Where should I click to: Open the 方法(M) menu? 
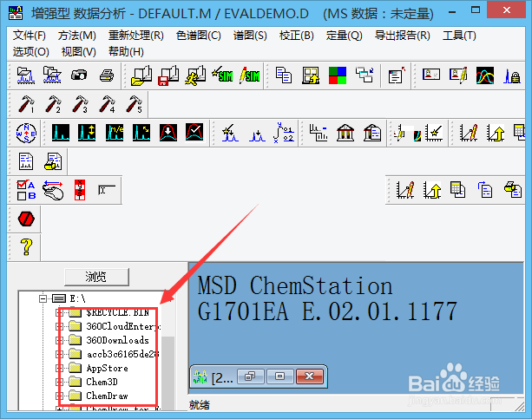coord(77,36)
